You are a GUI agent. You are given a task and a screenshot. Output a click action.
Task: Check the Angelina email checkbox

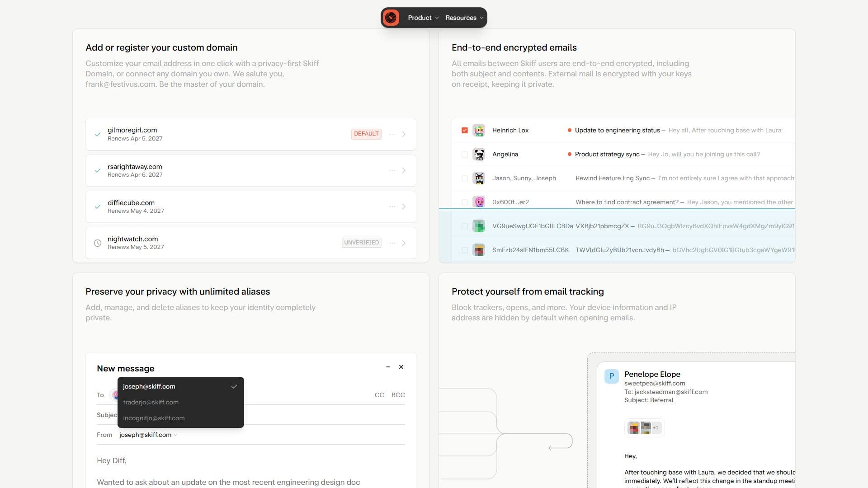pyautogui.click(x=464, y=154)
